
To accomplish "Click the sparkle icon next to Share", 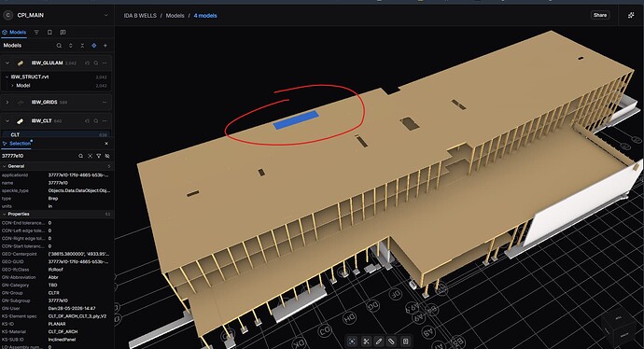I will tap(631, 15).
